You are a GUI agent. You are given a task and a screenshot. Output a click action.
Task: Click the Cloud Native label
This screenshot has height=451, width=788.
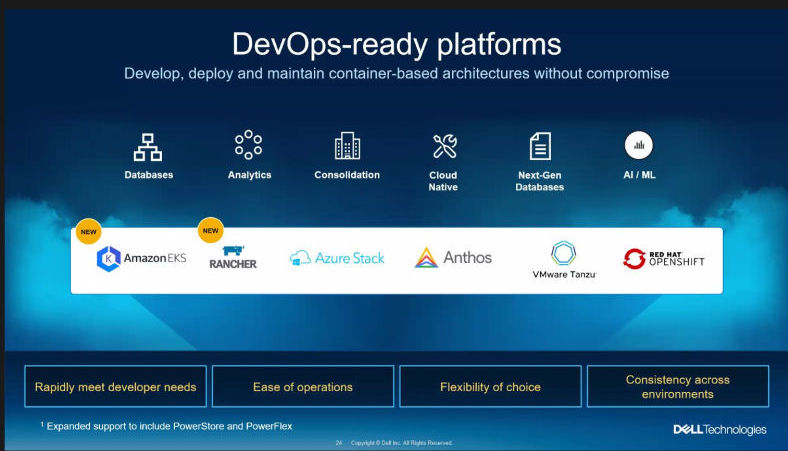click(443, 181)
